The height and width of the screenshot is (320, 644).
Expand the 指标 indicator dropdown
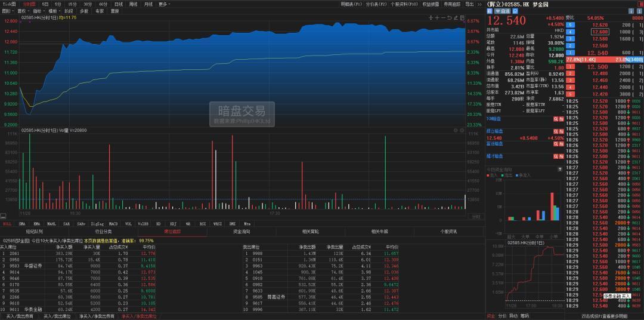(38, 11)
